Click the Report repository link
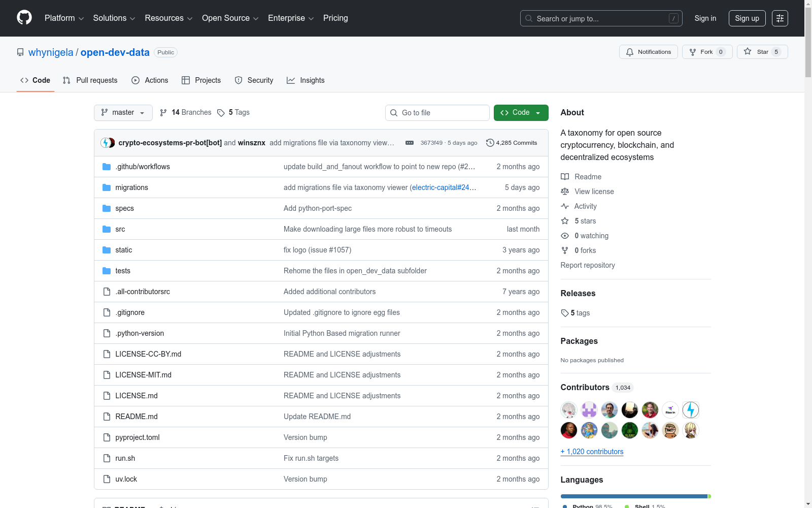 (588, 265)
